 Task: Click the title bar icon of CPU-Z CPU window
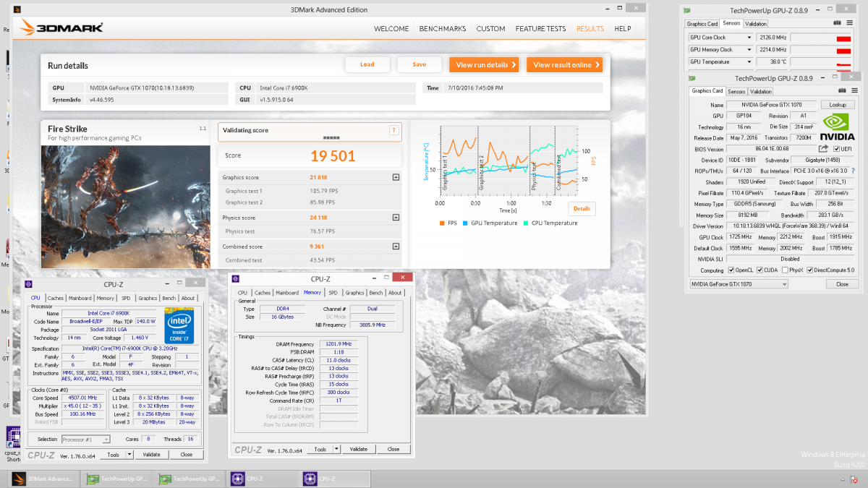click(28, 284)
